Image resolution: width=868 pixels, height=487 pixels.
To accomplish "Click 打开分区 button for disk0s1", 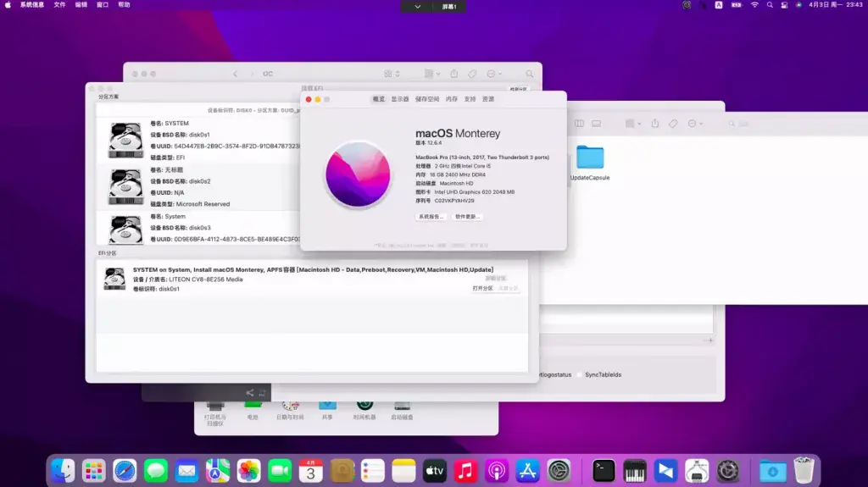I will 482,288.
